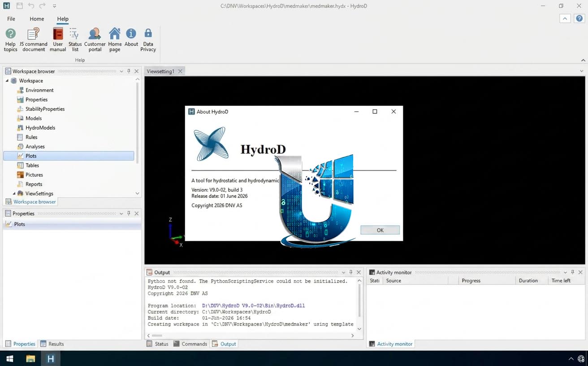Click the About ribbon icon

(131, 37)
